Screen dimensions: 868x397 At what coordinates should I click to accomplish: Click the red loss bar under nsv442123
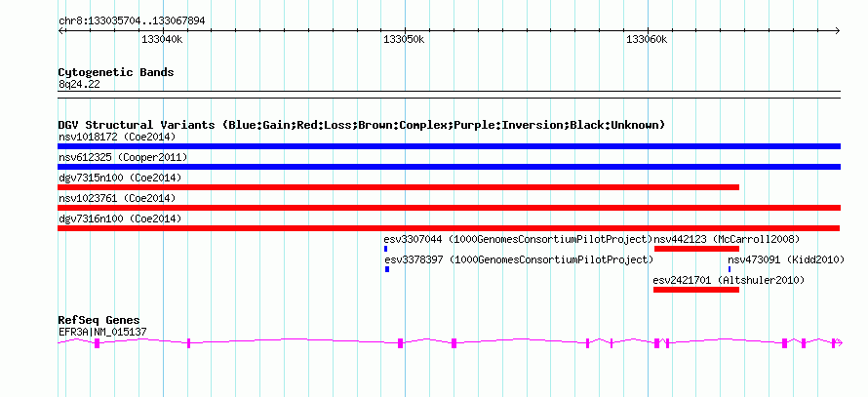tap(696, 249)
